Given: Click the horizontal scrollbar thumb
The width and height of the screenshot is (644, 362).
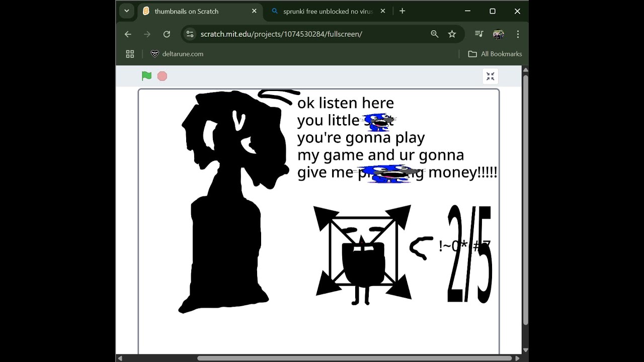Looking at the screenshot, I should (x=355, y=358).
